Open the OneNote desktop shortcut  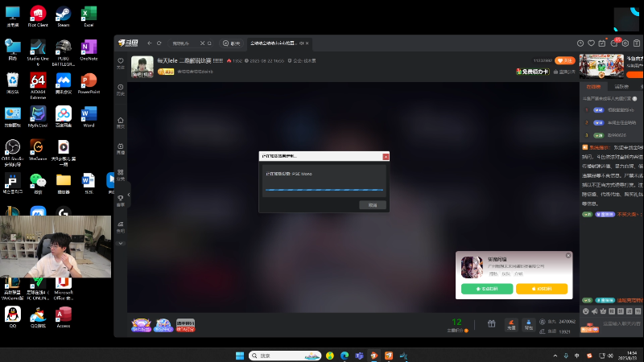[x=89, y=50]
